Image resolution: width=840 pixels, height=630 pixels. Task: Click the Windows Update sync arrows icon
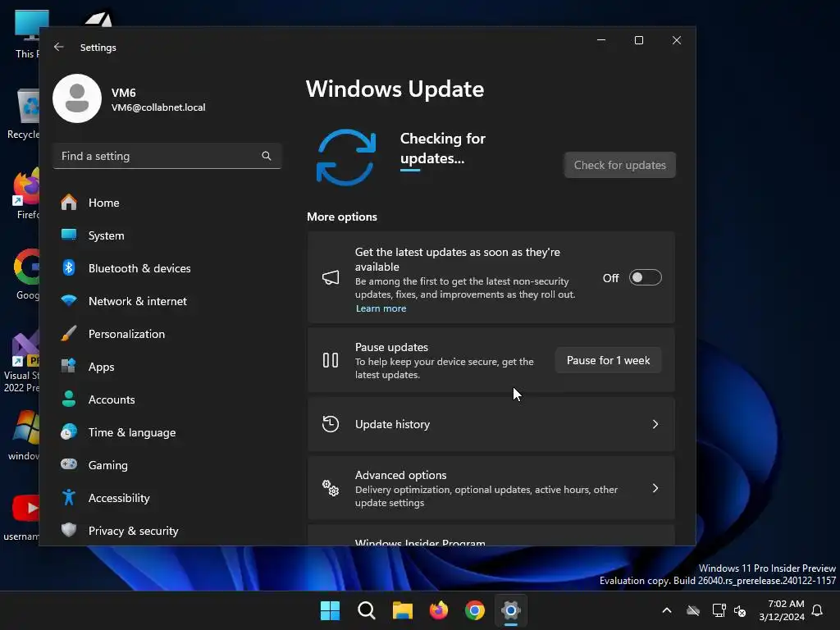click(346, 157)
